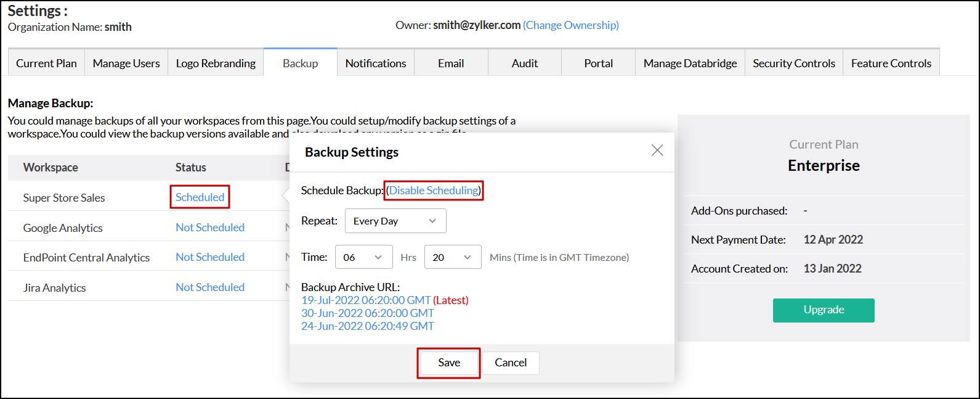980x399 pixels.
Task: Switch to the Manage Users tab
Action: pos(126,64)
